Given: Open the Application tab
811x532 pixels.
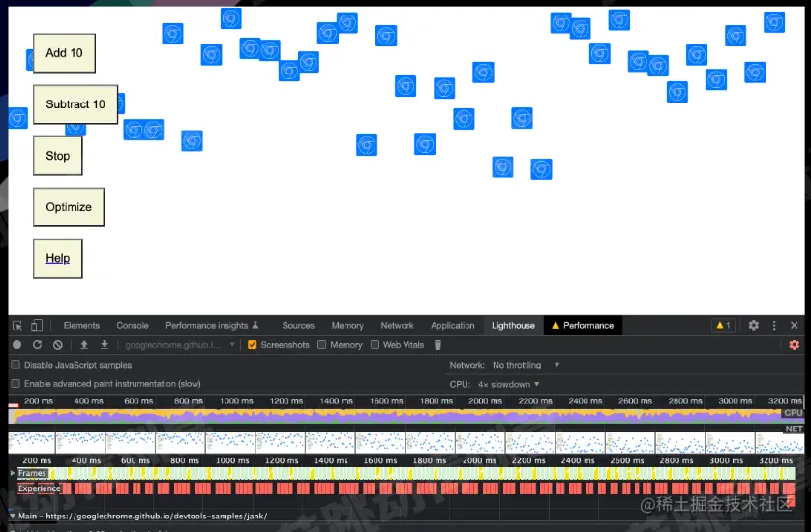Looking at the screenshot, I should [452, 325].
